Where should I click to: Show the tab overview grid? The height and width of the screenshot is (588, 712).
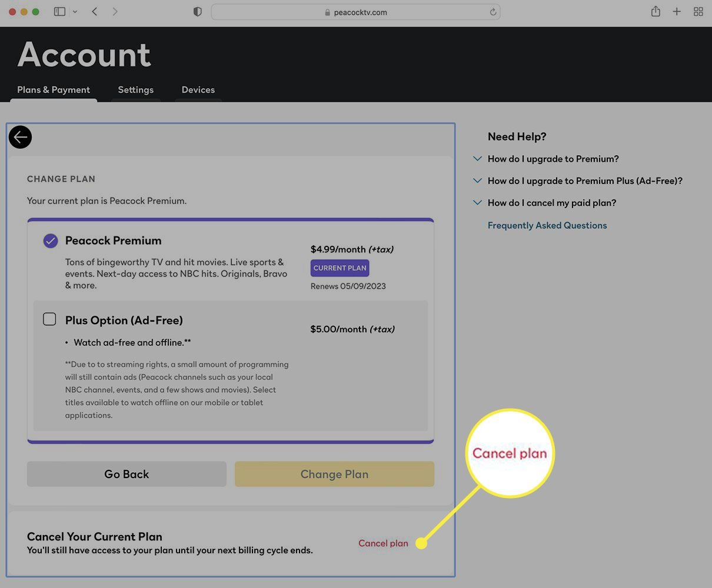[698, 11]
